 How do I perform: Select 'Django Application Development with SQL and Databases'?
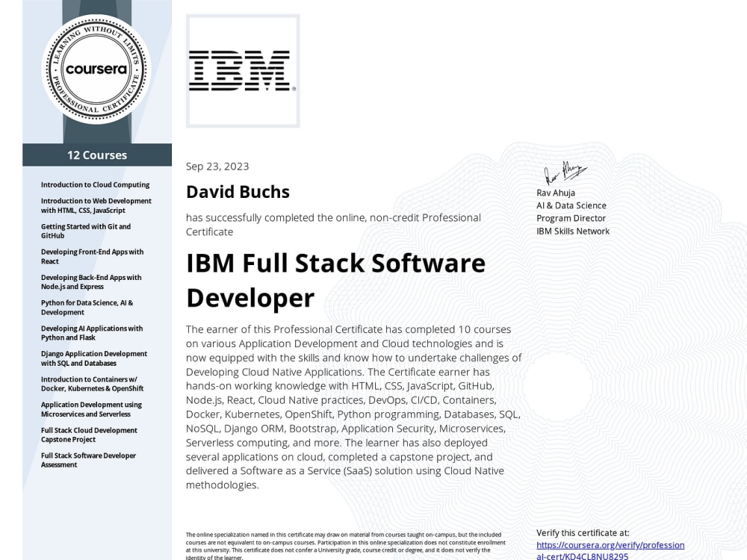coord(94,358)
